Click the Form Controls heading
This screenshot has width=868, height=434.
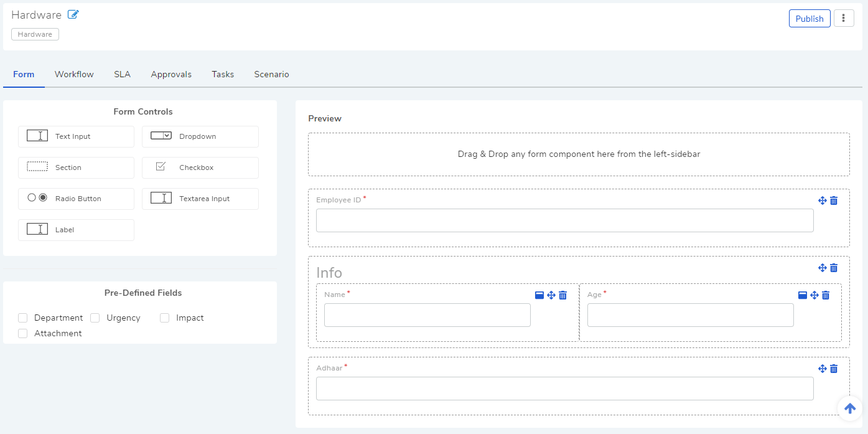pos(143,112)
